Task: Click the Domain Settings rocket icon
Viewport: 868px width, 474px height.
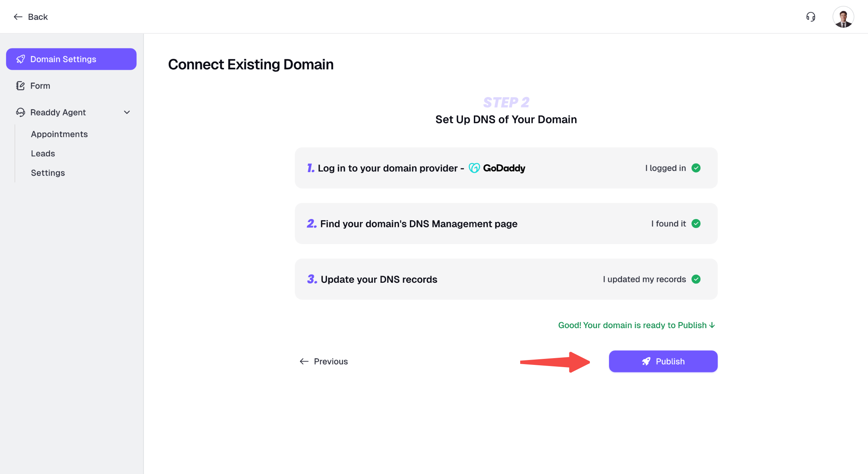Action: (21, 59)
